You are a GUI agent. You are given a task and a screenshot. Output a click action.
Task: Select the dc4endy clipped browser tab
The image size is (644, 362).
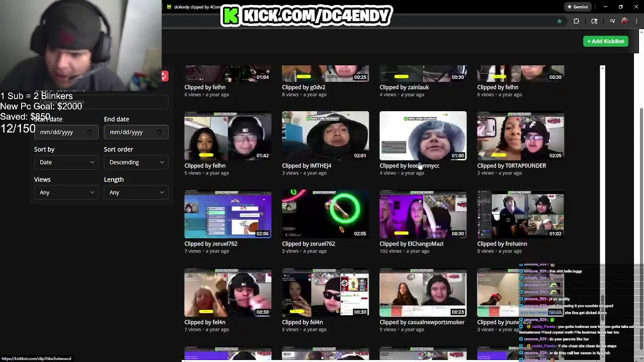click(194, 7)
